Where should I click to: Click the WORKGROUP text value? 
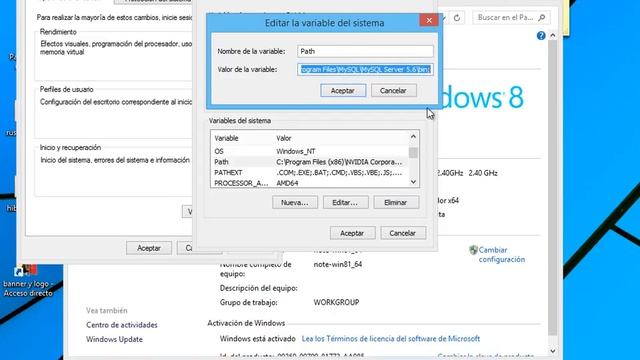pos(336,302)
